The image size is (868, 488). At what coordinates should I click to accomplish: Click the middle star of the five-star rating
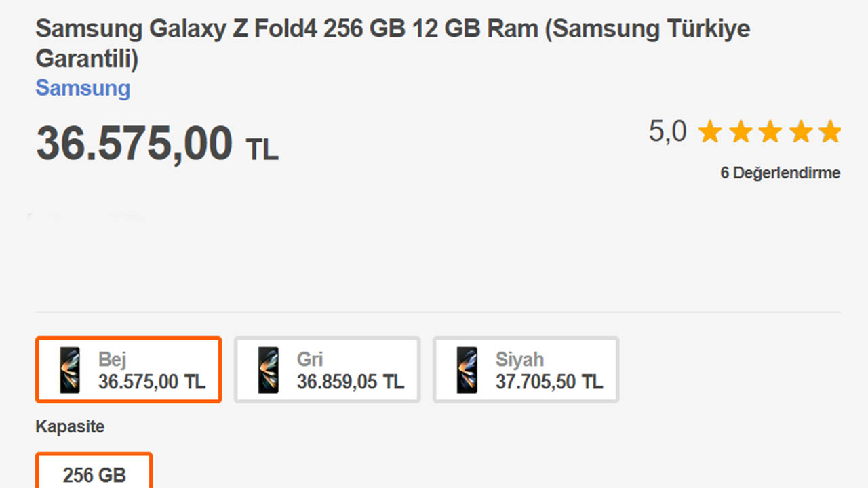pos(770,131)
